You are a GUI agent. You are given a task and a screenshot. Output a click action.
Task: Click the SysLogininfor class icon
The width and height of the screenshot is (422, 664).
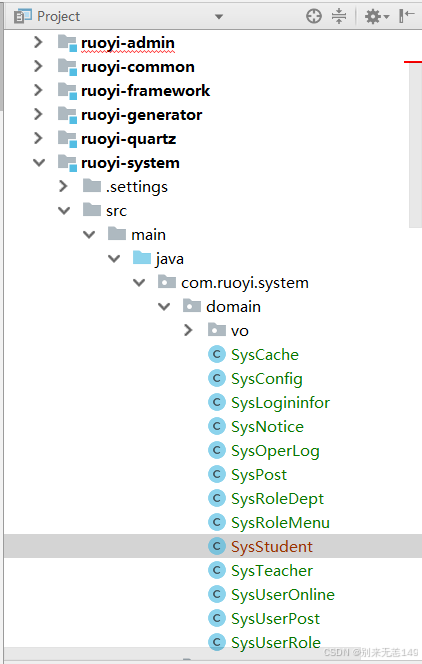pos(217,402)
